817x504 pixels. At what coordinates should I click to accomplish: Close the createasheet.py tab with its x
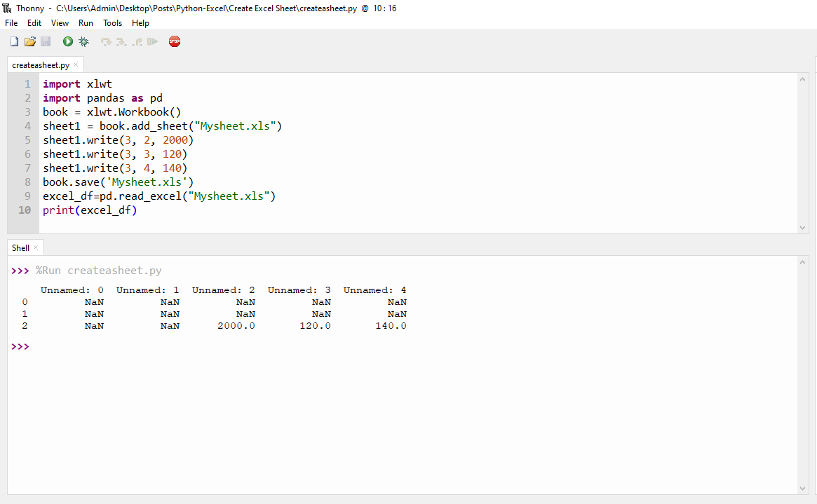(75, 64)
